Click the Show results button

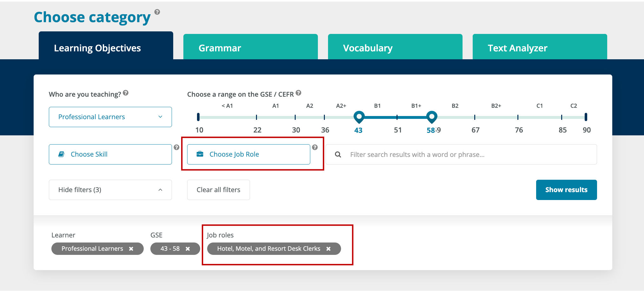pyautogui.click(x=566, y=190)
